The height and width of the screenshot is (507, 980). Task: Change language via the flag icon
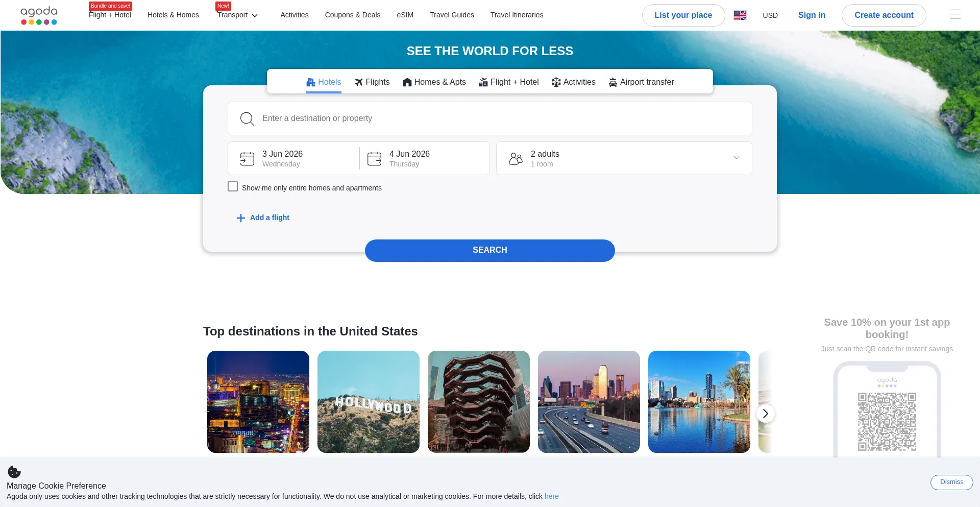coord(740,15)
